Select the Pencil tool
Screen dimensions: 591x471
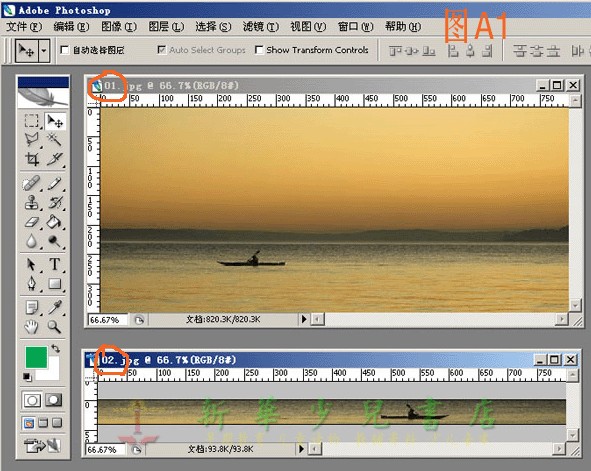tap(55, 184)
